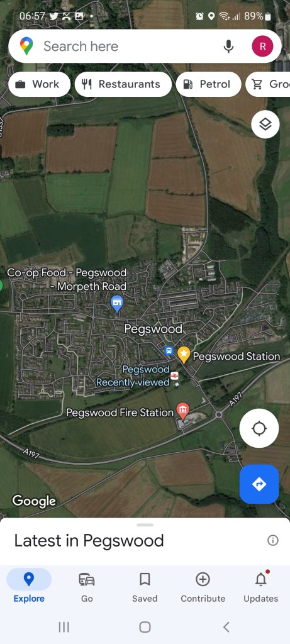Center map on my location
Viewport: 290px width, 644px height.
(259, 428)
